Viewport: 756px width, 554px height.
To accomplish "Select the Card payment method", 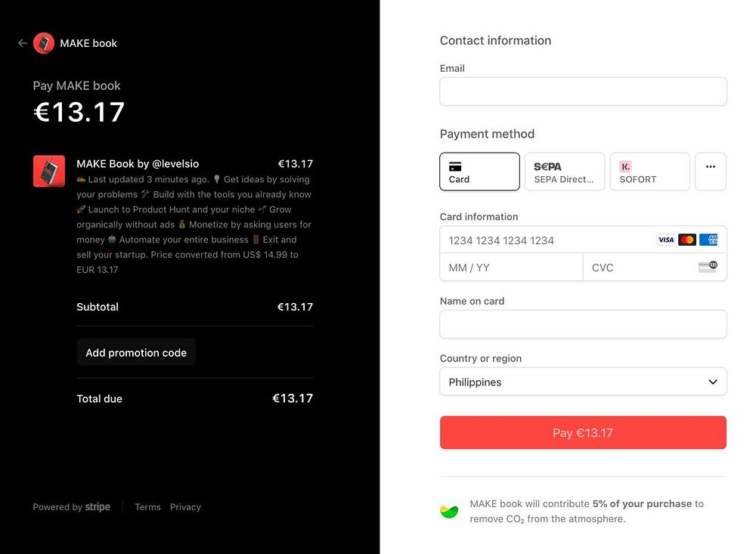I will (x=480, y=172).
